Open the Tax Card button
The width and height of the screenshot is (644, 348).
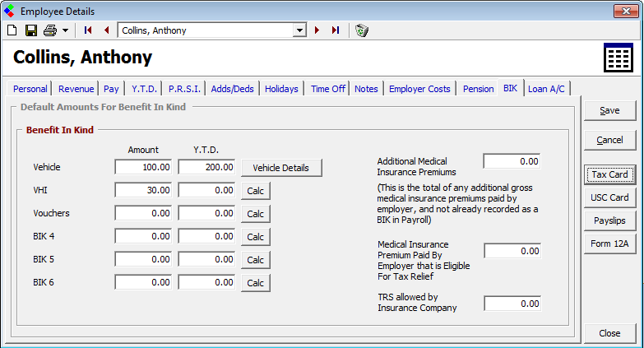pyautogui.click(x=609, y=174)
